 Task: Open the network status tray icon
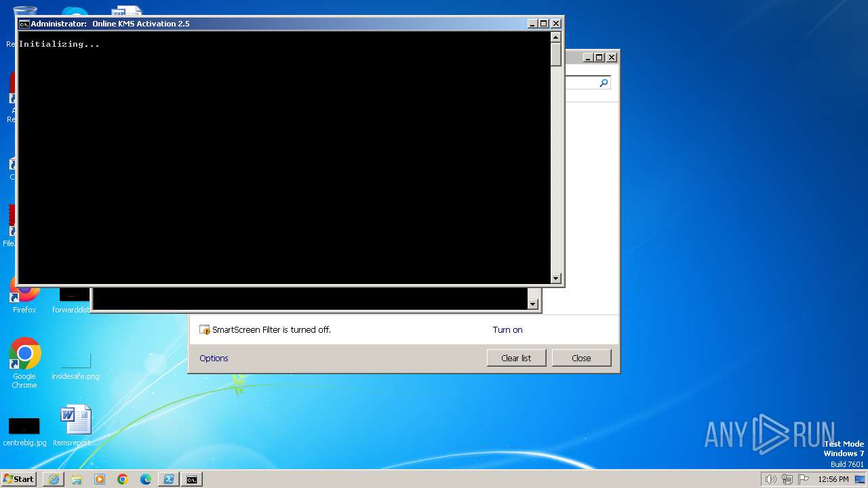click(787, 479)
